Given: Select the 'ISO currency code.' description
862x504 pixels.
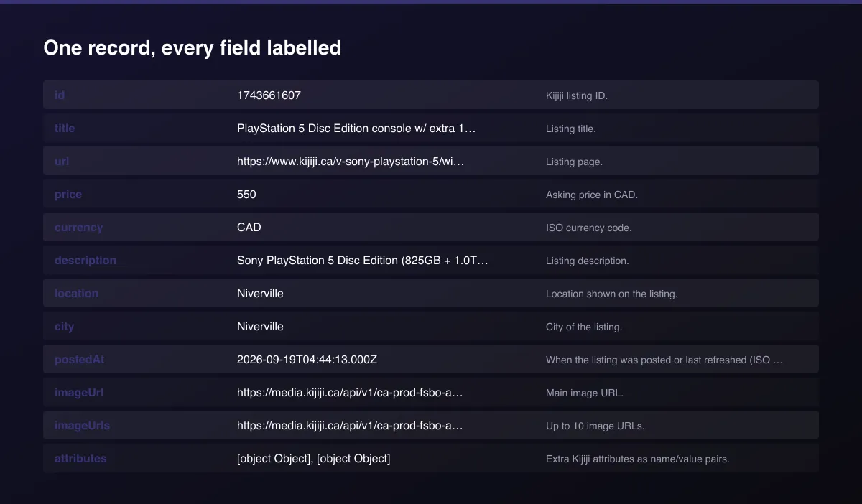Looking at the screenshot, I should 589,228.
